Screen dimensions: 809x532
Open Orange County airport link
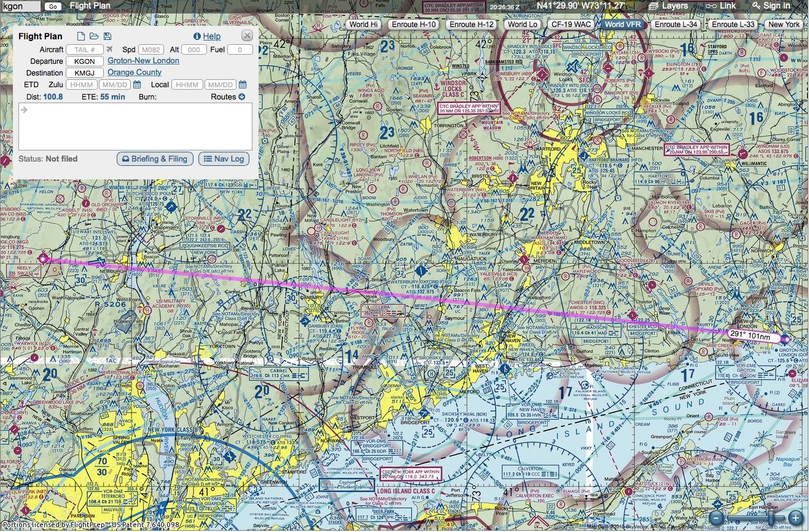pos(135,72)
